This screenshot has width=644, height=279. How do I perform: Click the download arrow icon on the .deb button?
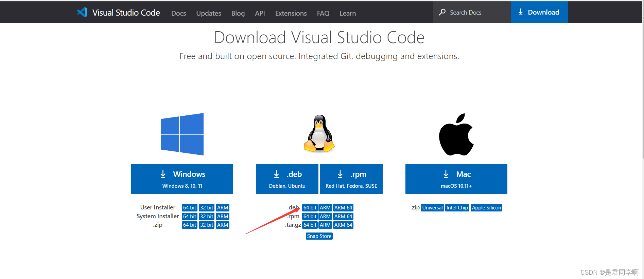click(x=277, y=174)
